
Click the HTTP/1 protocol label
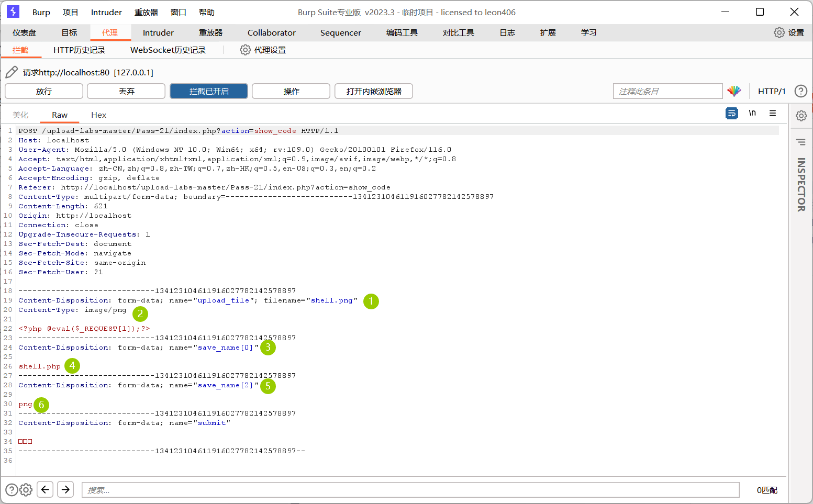click(772, 91)
